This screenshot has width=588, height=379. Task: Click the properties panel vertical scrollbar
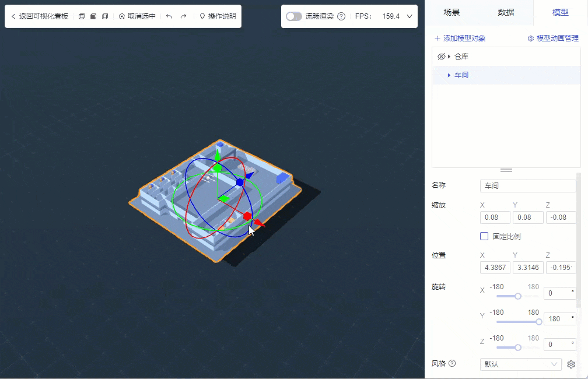point(579,240)
